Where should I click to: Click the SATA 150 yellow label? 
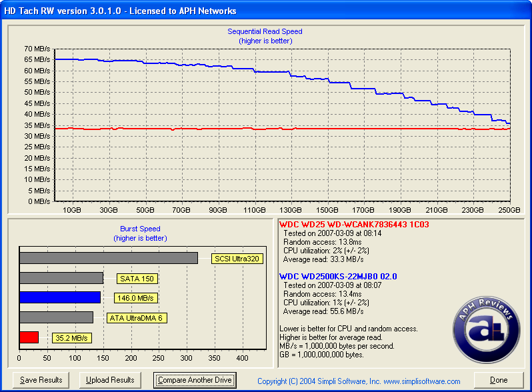point(137,279)
